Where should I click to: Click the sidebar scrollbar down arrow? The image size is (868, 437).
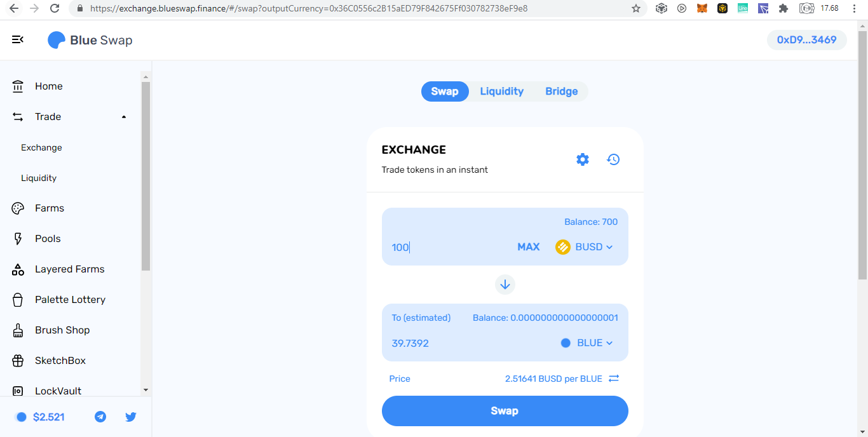[x=146, y=389]
